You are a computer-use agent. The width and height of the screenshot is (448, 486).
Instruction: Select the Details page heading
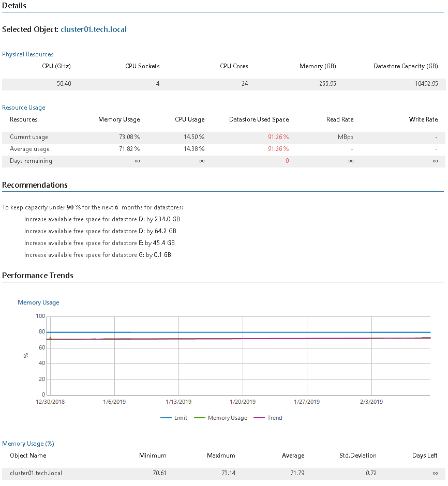(14, 6)
